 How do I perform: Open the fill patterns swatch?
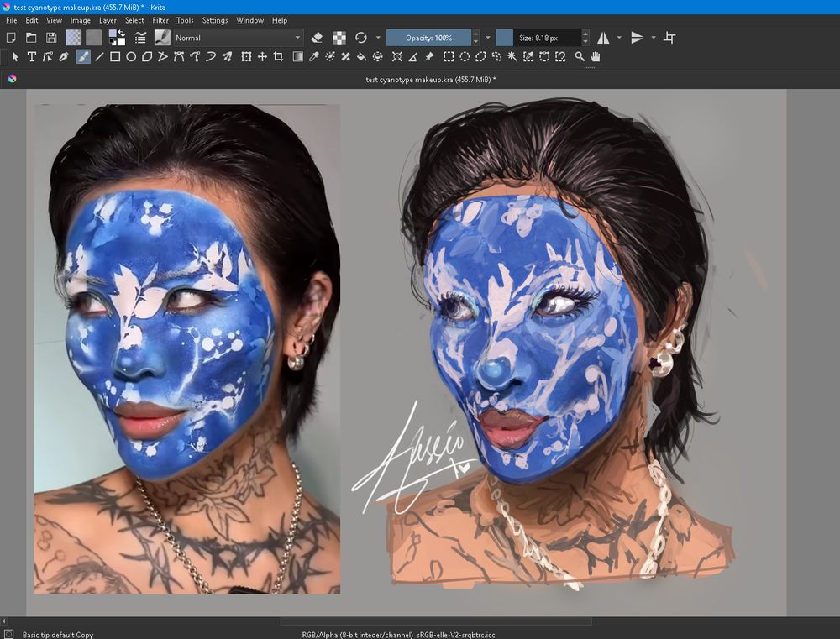click(x=94, y=38)
